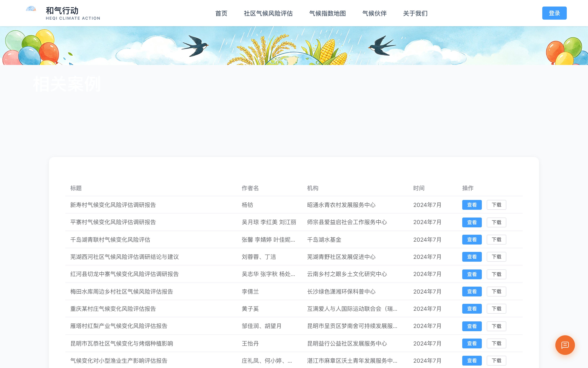
Task: Open 气候指数地图 nav item
Action: point(327,13)
